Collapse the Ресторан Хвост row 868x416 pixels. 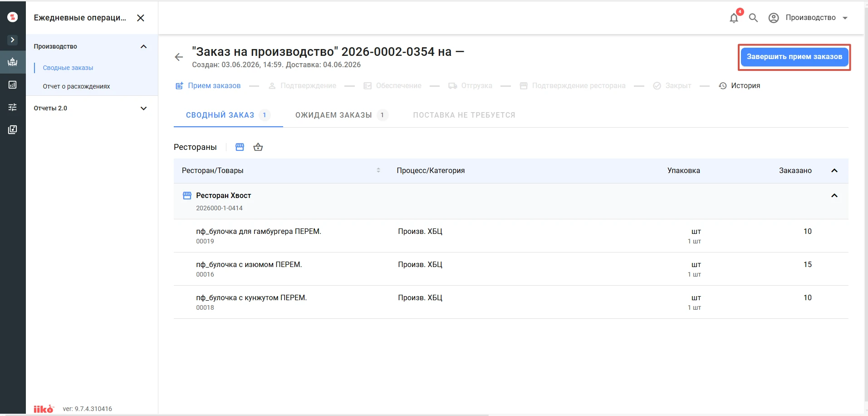point(834,195)
